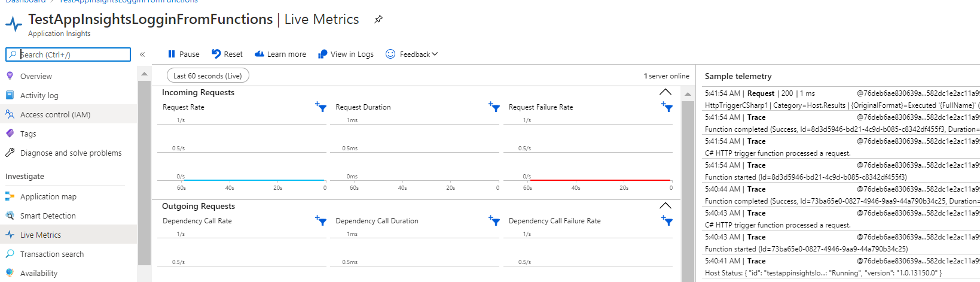
Task: Open Learn more link
Action: click(280, 54)
